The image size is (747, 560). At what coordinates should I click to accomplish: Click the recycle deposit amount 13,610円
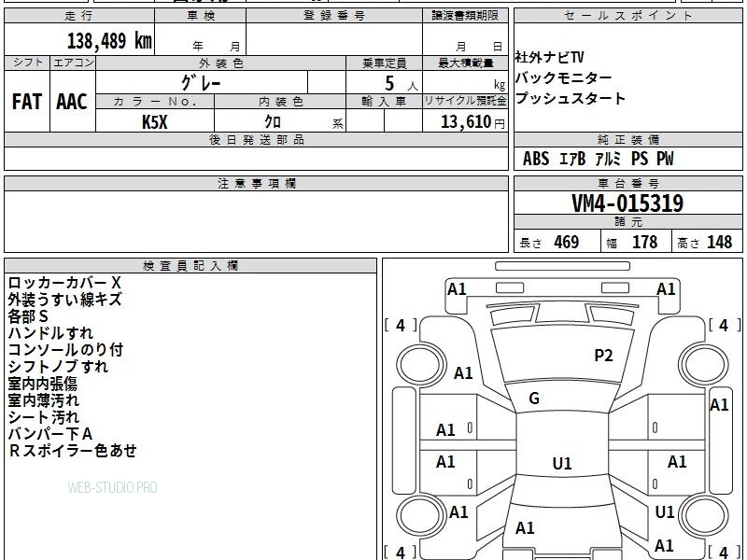pyautogui.click(x=472, y=122)
